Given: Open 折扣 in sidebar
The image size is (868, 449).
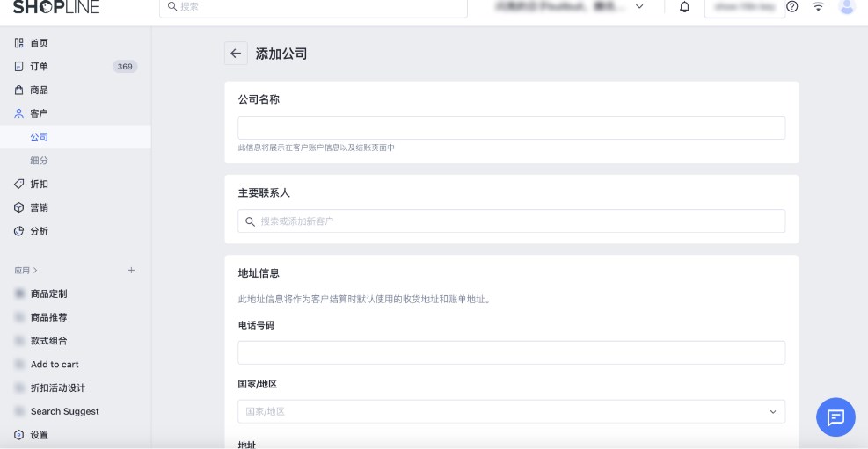Looking at the screenshot, I should (x=40, y=184).
